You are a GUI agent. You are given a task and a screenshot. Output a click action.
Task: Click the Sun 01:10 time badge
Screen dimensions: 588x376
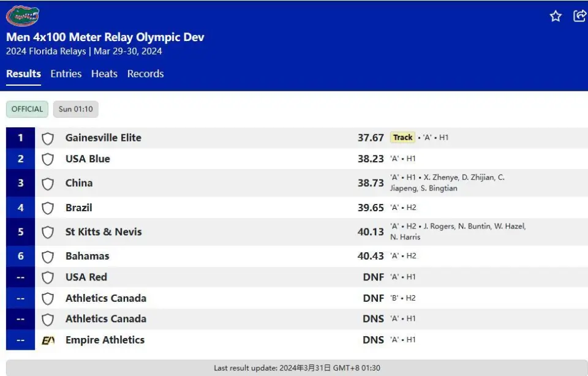[76, 109]
